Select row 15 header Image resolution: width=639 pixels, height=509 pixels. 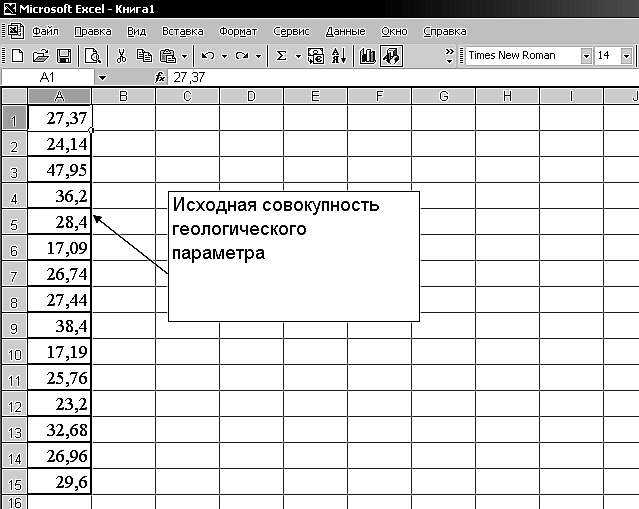[14, 482]
